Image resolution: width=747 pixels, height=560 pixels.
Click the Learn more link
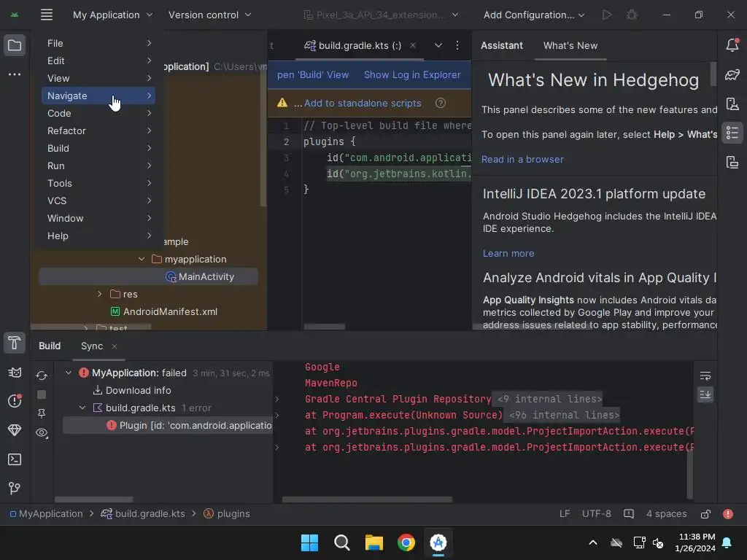[x=508, y=253]
